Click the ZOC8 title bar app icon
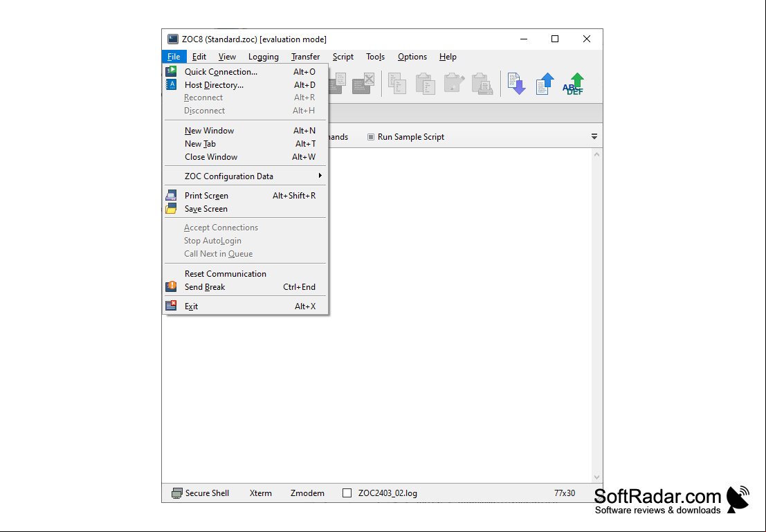 click(173, 39)
